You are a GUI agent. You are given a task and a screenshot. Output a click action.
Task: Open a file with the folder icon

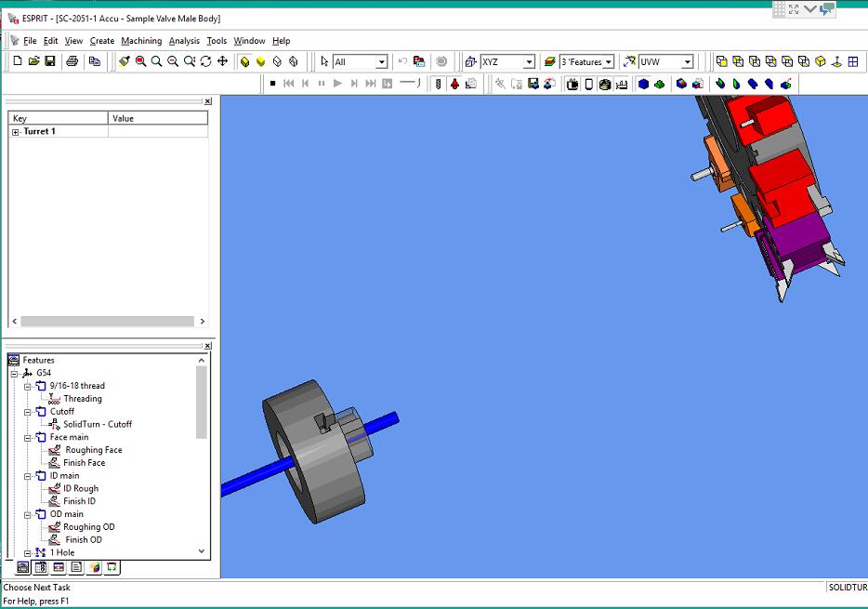click(x=33, y=61)
